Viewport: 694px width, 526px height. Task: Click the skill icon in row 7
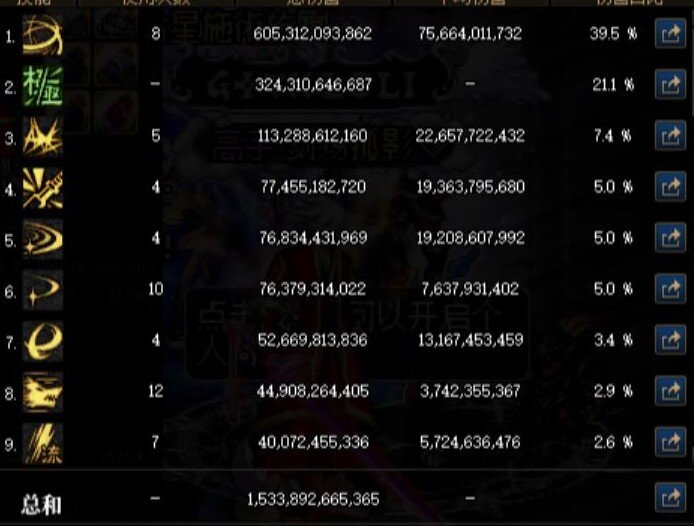coord(42,341)
